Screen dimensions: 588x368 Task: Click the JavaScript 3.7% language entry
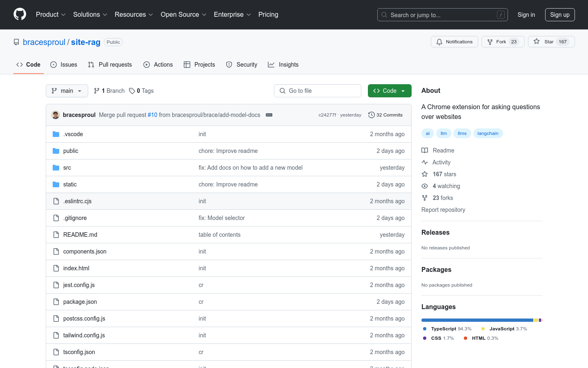click(504, 329)
